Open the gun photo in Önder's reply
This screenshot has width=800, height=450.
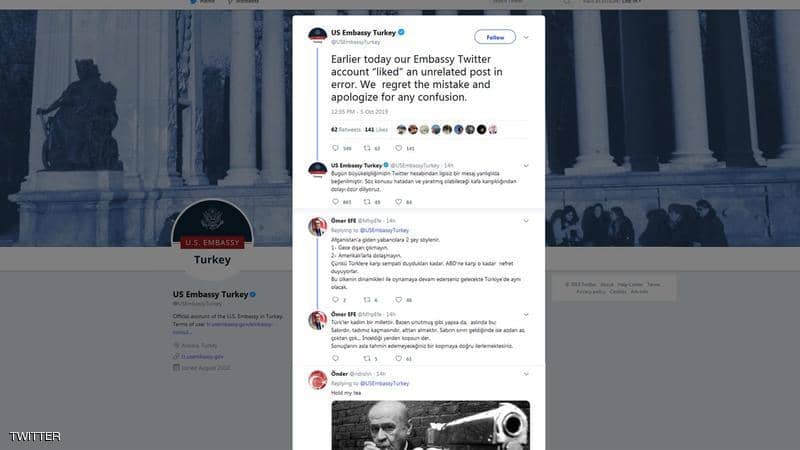(x=431, y=425)
